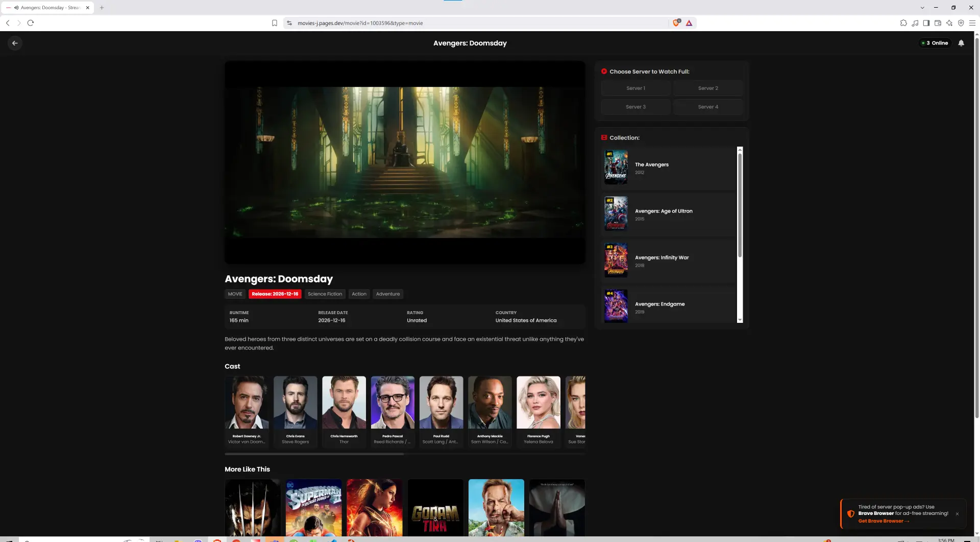Image resolution: width=980 pixels, height=542 pixels.
Task: Click the Action genre tag
Action: coord(359,294)
